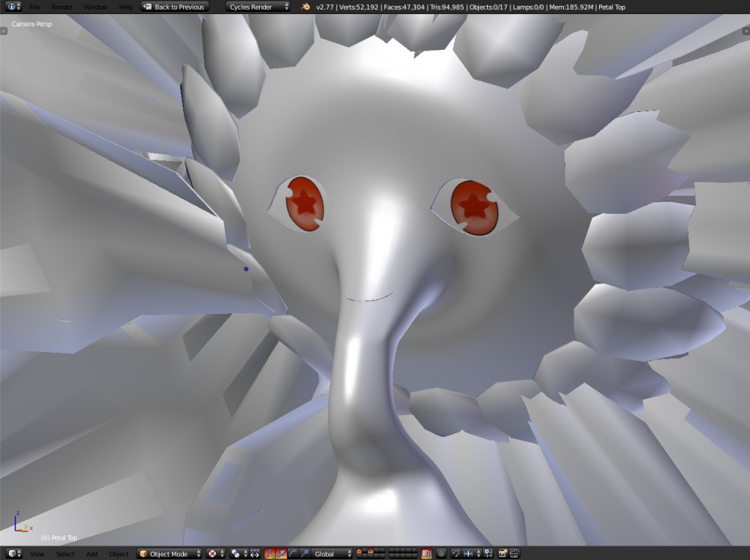Open the Cycles Render engine dropdown
750x560 pixels.
tap(258, 7)
